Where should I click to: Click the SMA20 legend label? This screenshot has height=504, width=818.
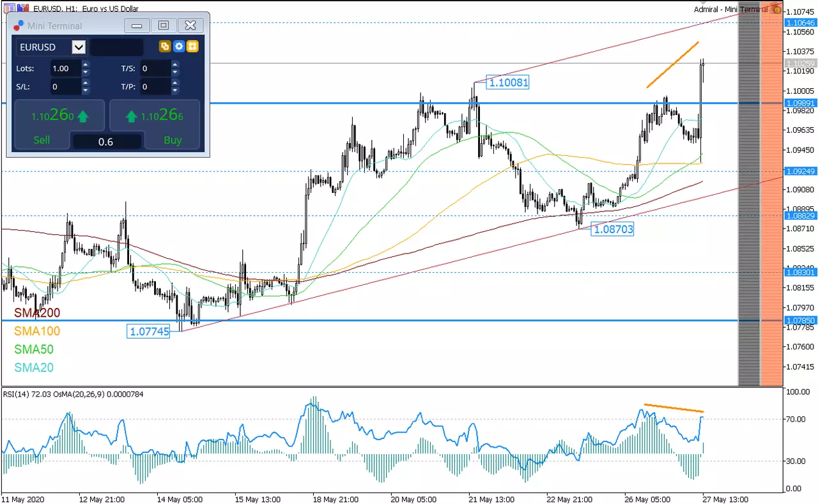(x=34, y=368)
